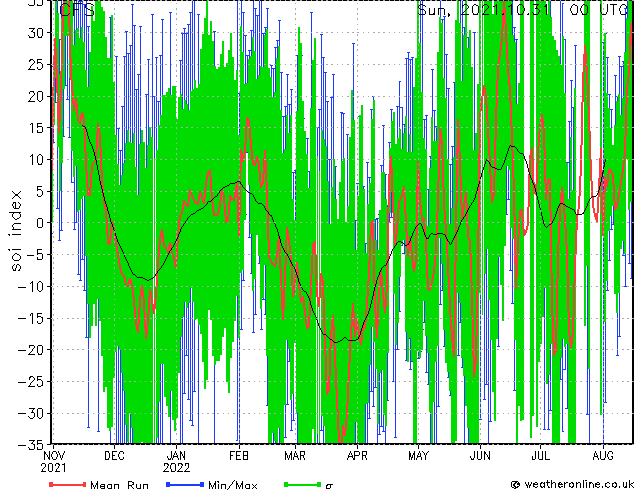Click the NOV x-axis label
This screenshot has width=634, height=490.
(53, 456)
